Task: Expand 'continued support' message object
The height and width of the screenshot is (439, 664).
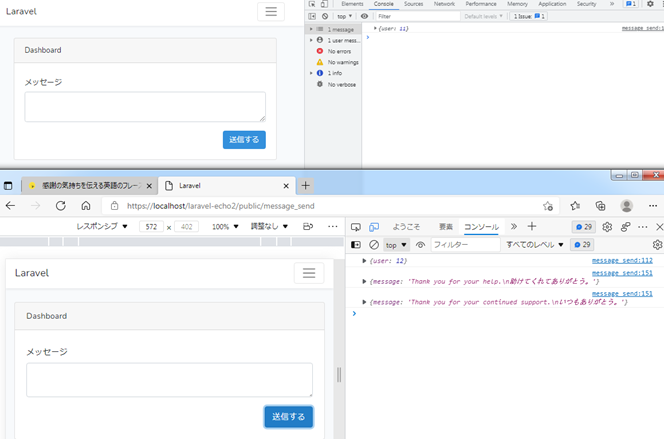Action: 364,302
